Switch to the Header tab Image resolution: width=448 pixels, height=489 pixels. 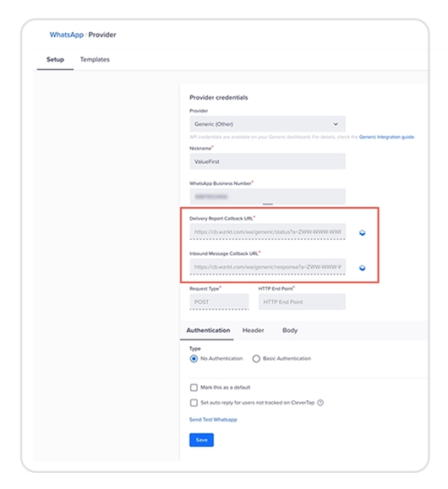(x=254, y=330)
